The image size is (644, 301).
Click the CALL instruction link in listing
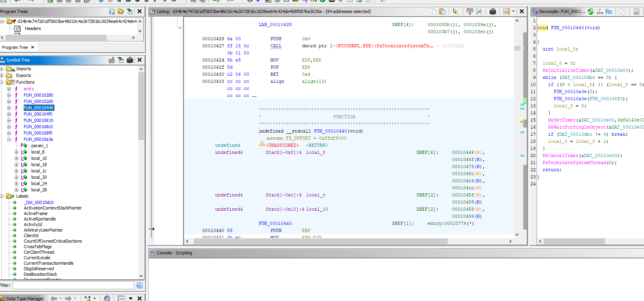pyautogui.click(x=276, y=46)
